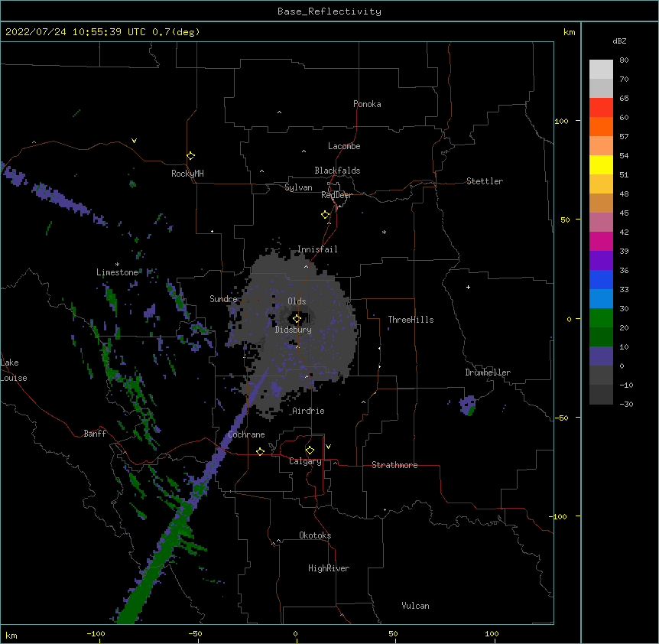Click the radar site diamond between Olds and Didsbury
Image resolution: width=659 pixels, height=644 pixels.
coord(297,319)
